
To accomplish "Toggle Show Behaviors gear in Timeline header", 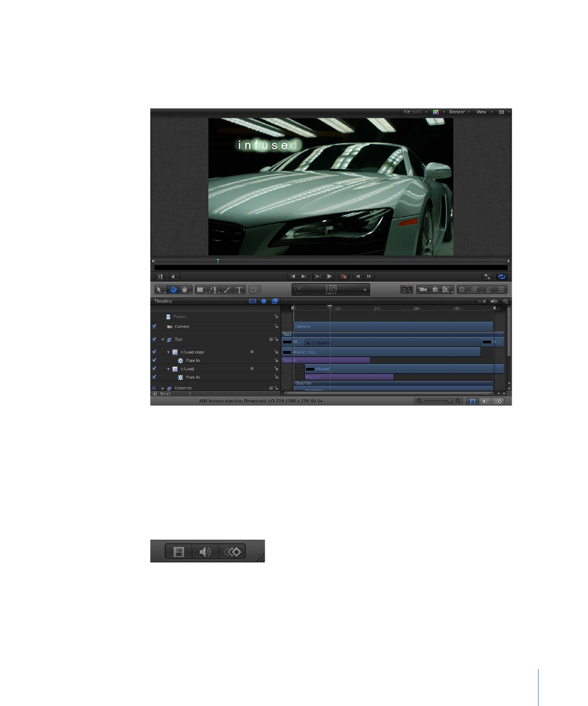I will point(264,301).
